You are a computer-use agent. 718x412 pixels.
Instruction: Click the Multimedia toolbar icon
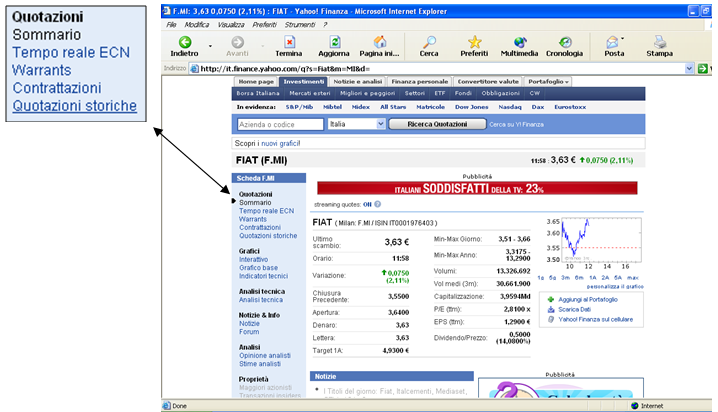(x=519, y=42)
